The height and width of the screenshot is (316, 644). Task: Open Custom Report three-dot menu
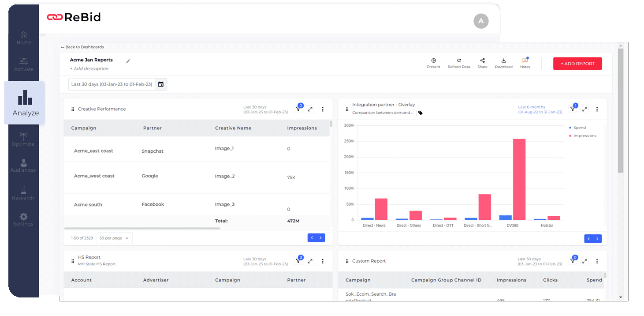(x=597, y=261)
